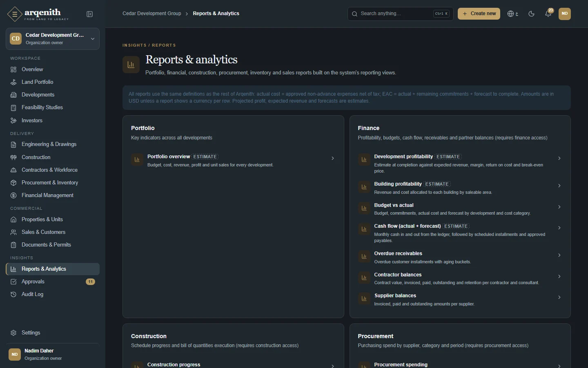Focus the Search anything field
Image resolution: width=588 pixels, height=368 pixels.
pos(401,13)
